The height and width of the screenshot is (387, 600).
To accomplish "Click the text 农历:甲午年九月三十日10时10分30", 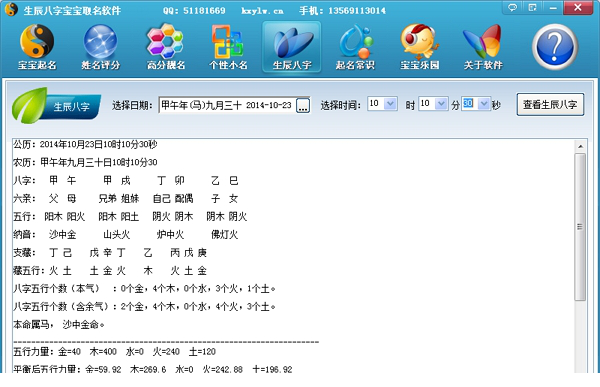I will point(85,162).
